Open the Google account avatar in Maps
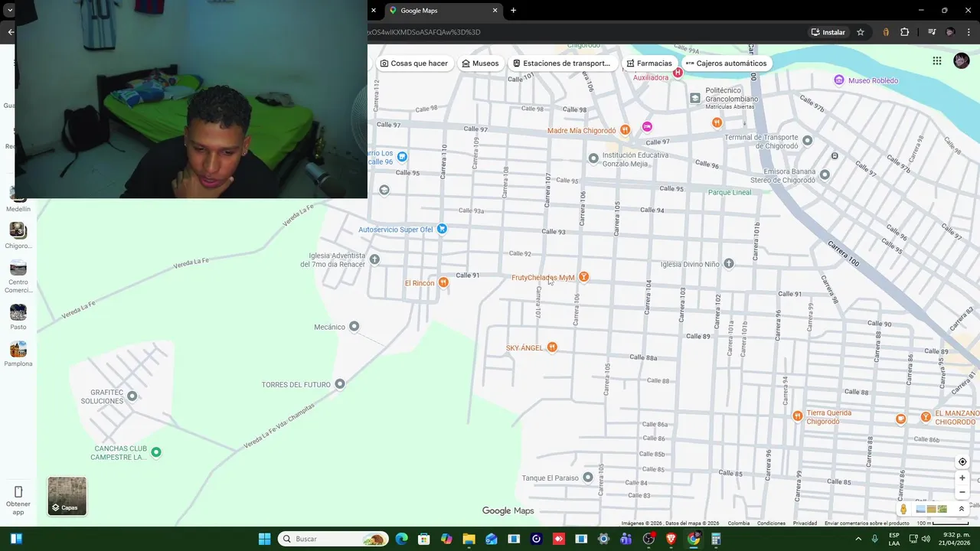980x551 pixels. pyautogui.click(x=962, y=61)
